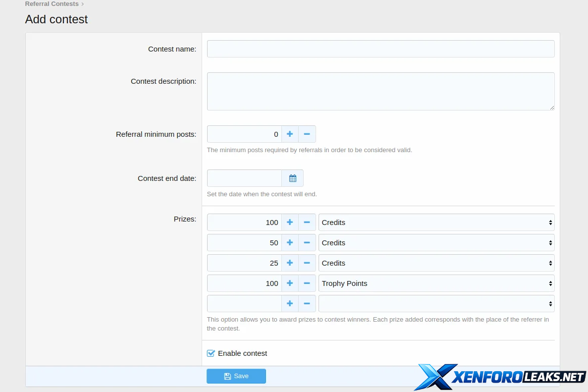The height and width of the screenshot is (392, 588).
Task: Decrement the second prize amount of 50
Action: [x=307, y=243]
